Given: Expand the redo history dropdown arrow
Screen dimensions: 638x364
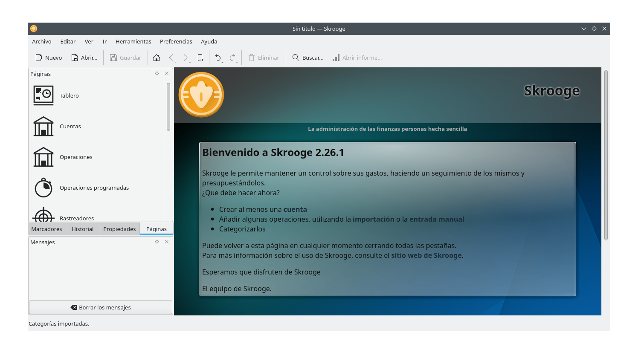Looking at the screenshot, I should click(x=237, y=62).
